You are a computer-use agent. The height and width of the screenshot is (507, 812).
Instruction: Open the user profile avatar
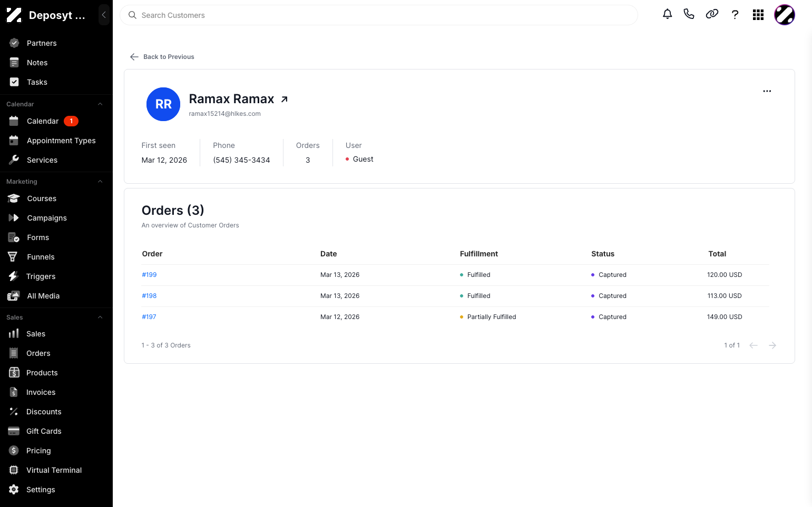784,15
